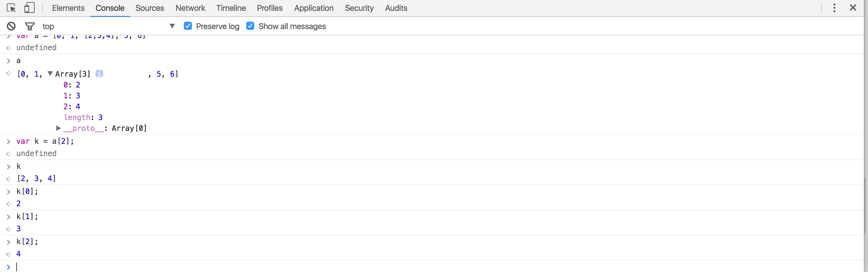Collapse the expanded Array[3] entry
The height and width of the screenshot is (272, 868).
pos(50,74)
